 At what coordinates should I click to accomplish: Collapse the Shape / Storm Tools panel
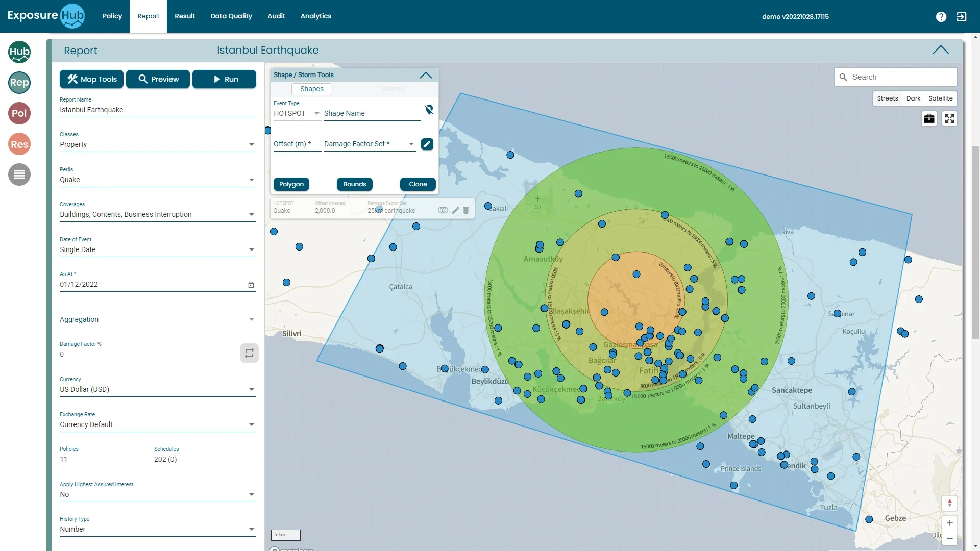coord(426,75)
